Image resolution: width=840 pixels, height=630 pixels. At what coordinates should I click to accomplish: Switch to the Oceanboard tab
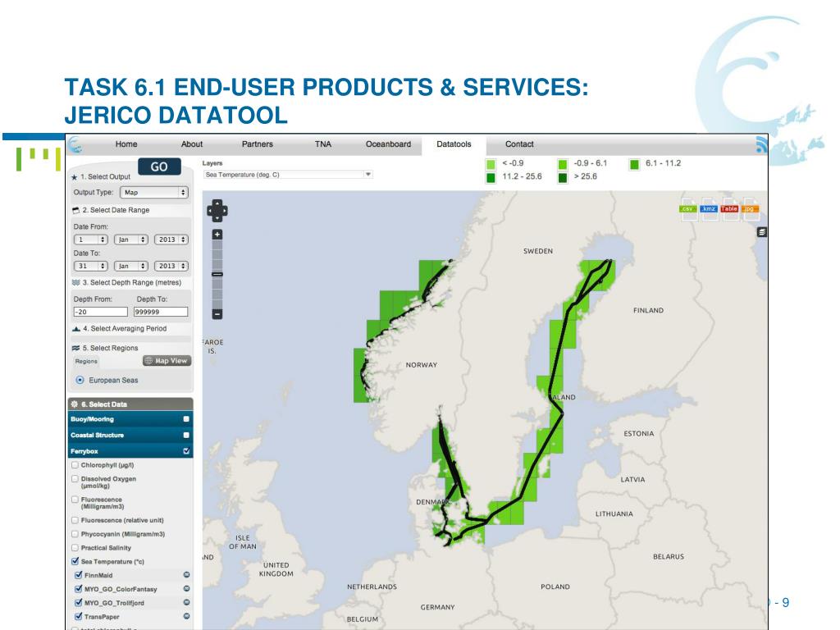(388, 144)
